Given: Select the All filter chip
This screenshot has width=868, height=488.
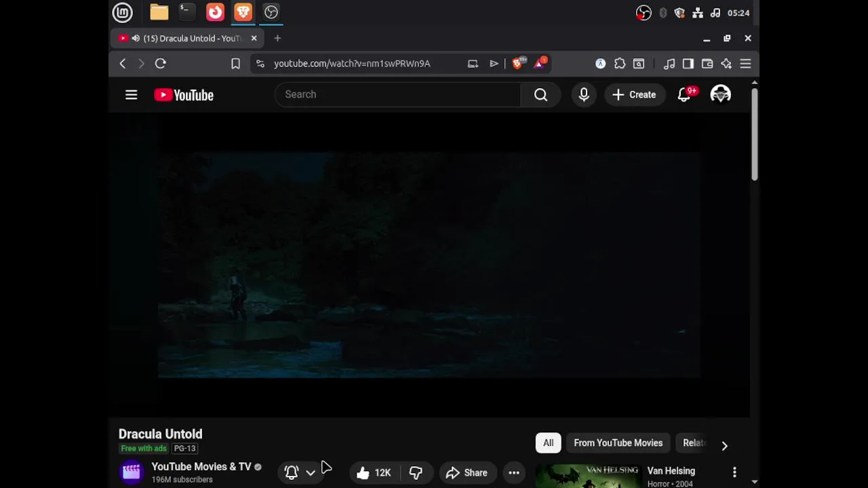Looking at the screenshot, I should [x=548, y=443].
